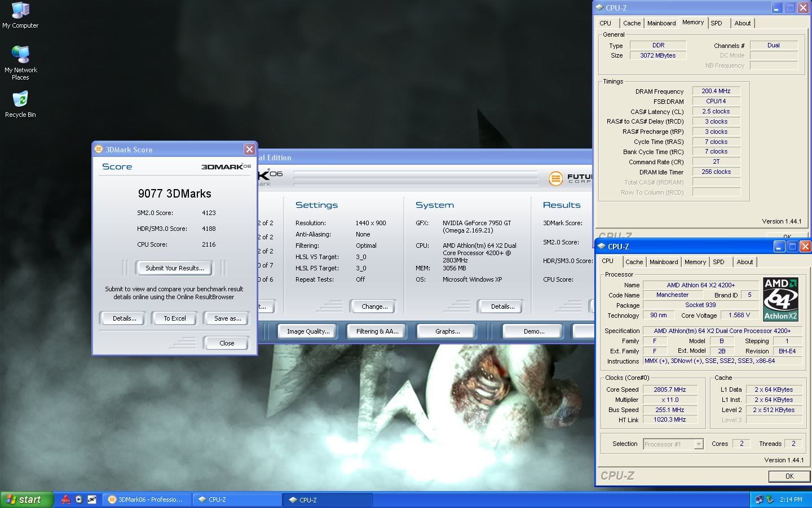Viewport: 812px width, 508px height.
Task: Open the My Computer desktop icon
Action: click(20, 16)
